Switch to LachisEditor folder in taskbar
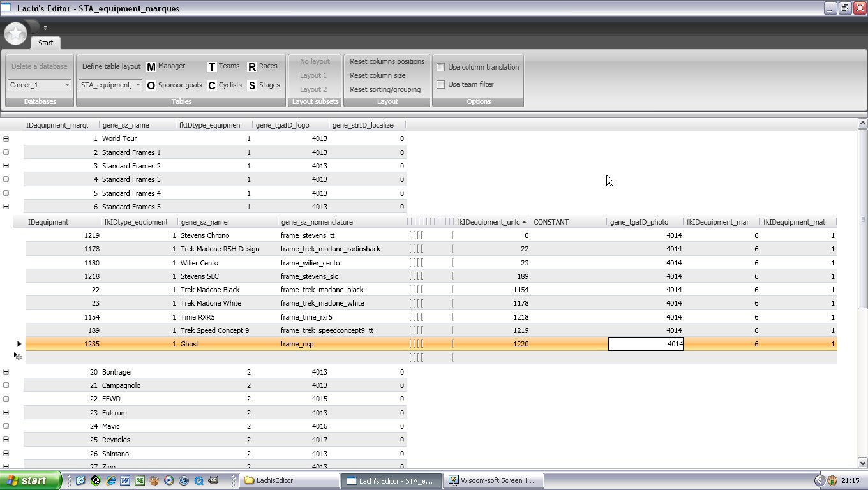 point(289,480)
